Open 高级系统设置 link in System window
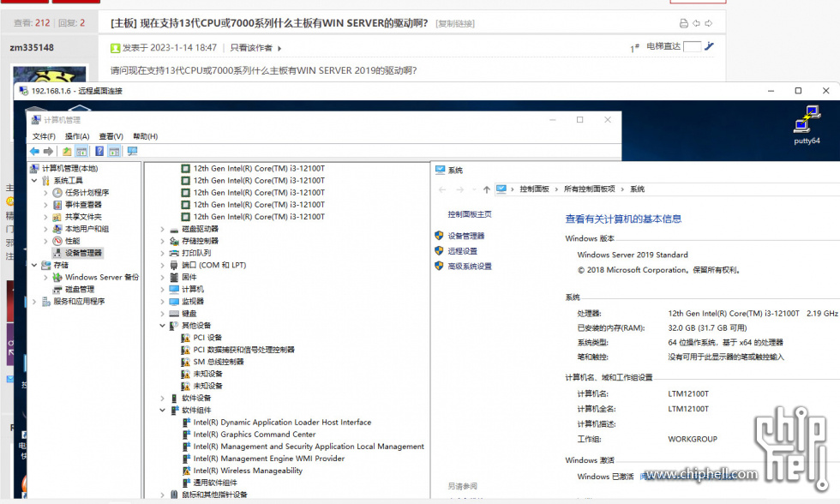 470,267
